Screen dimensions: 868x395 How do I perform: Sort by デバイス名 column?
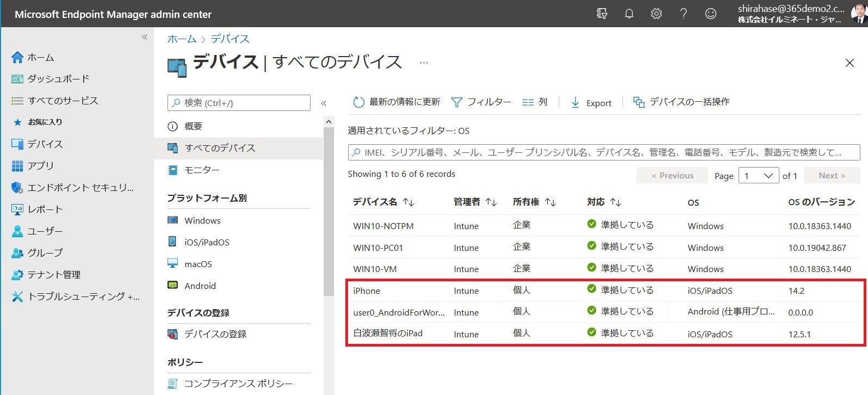pyautogui.click(x=384, y=202)
